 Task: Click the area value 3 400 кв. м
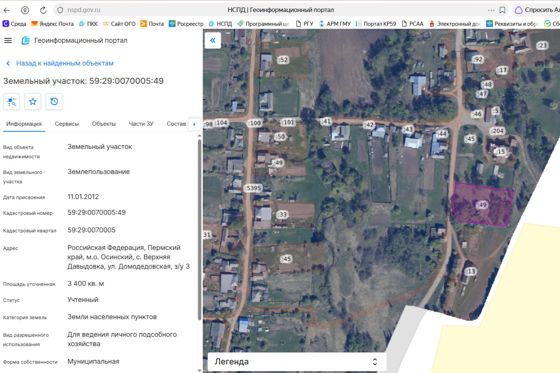(x=86, y=284)
